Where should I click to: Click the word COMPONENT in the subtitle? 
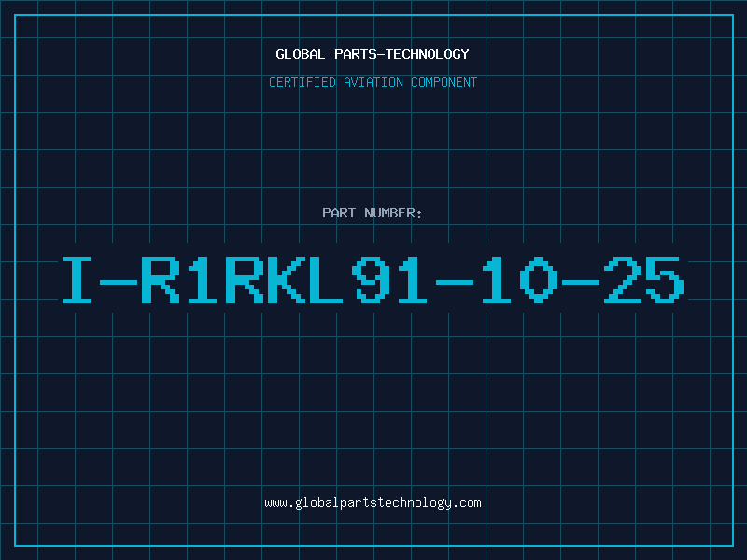[x=444, y=83]
